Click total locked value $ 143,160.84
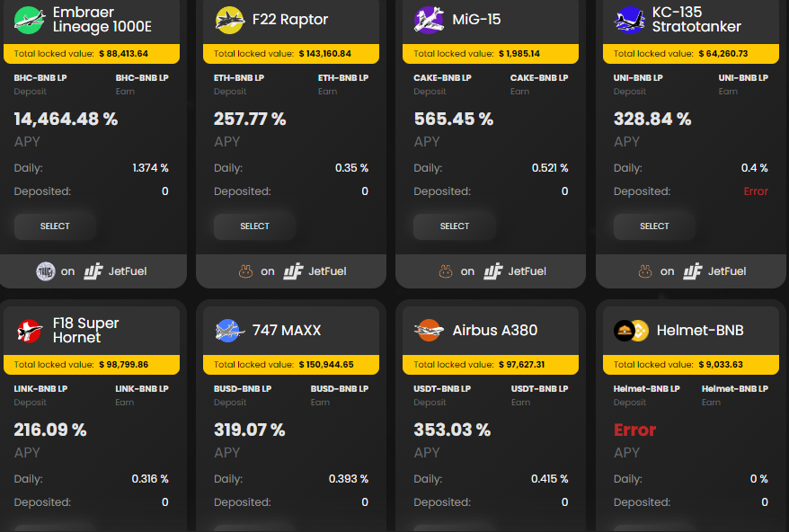The image size is (789, 532). tap(325, 54)
